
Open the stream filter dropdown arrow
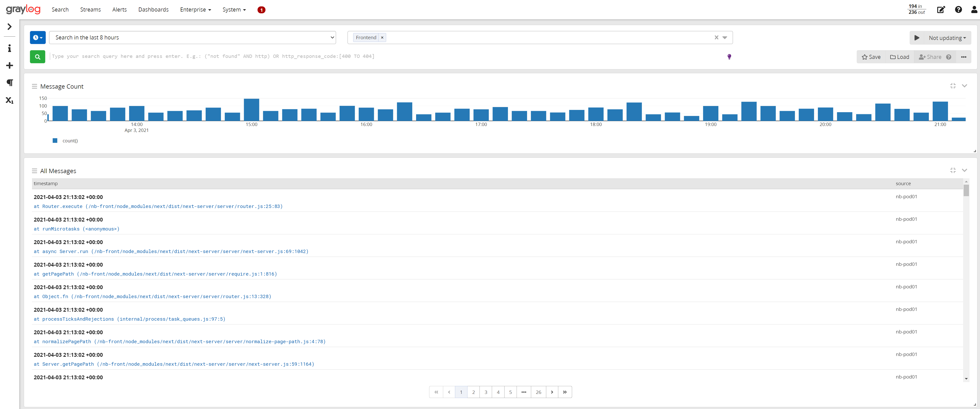725,37
